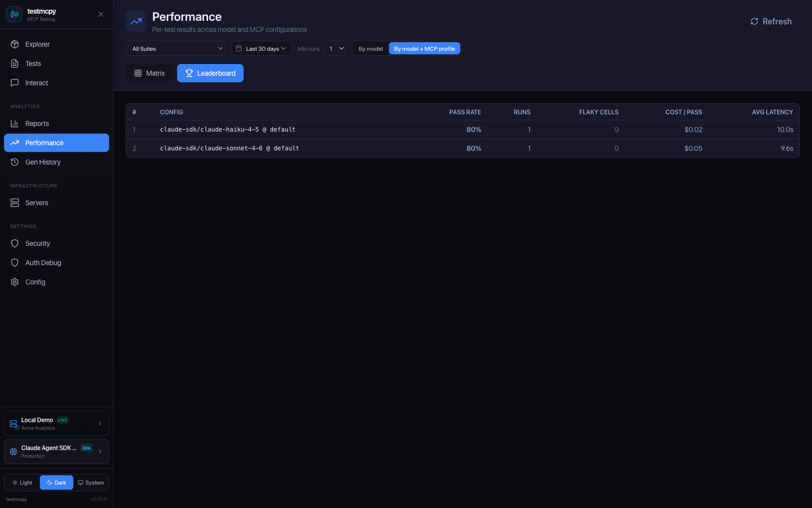Image resolution: width=812 pixels, height=508 pixels.
Task: Click the Performance header trend icon
Action: tap(136, 21)
